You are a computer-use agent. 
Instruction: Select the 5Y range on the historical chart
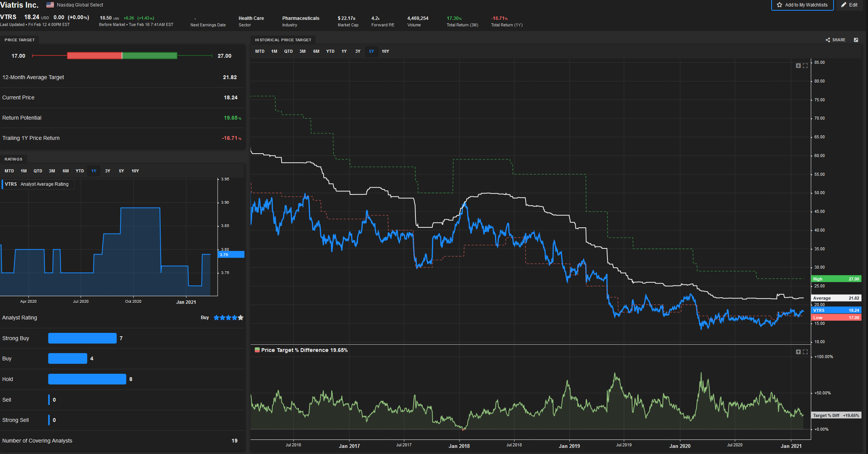tap(371, 51)
